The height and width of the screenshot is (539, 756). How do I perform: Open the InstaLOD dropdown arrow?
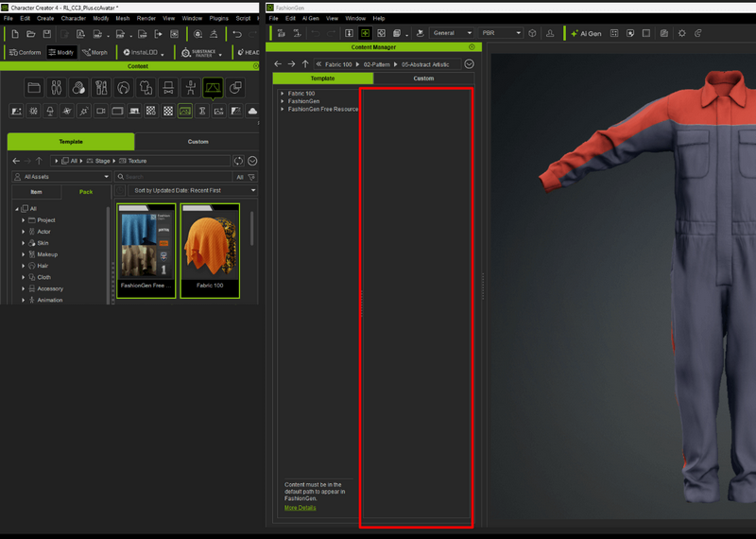[163, 55]
